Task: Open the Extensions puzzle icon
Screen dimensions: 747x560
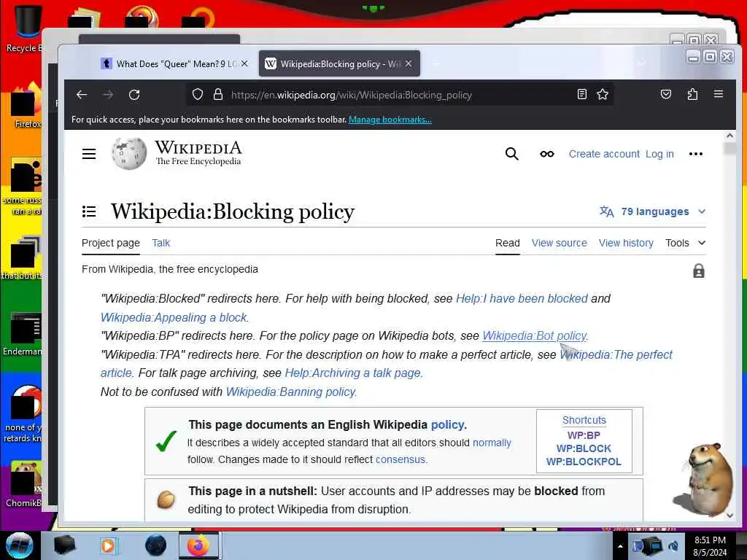Action: [x=692, y=94]
